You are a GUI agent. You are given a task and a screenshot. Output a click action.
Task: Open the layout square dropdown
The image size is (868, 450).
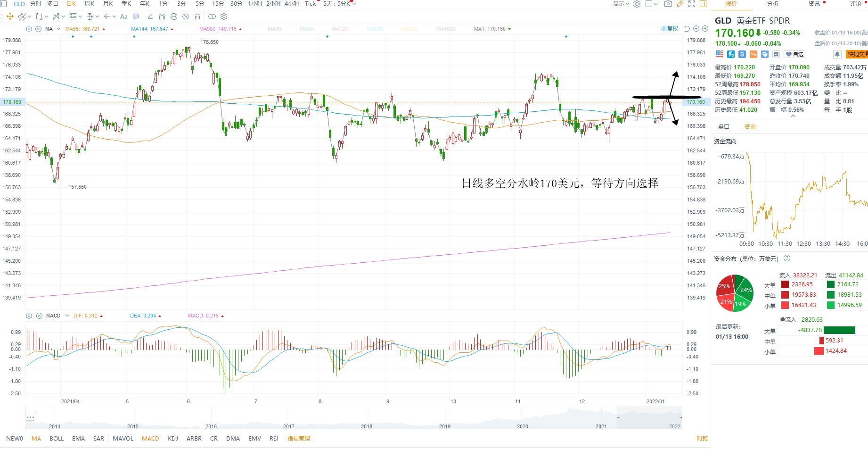(x=651, y=4)
